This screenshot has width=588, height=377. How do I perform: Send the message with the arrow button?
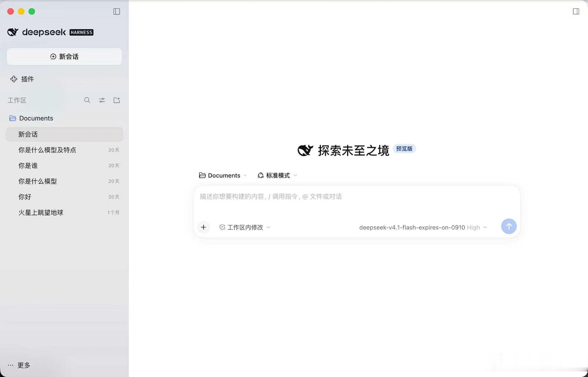(509, 226)
